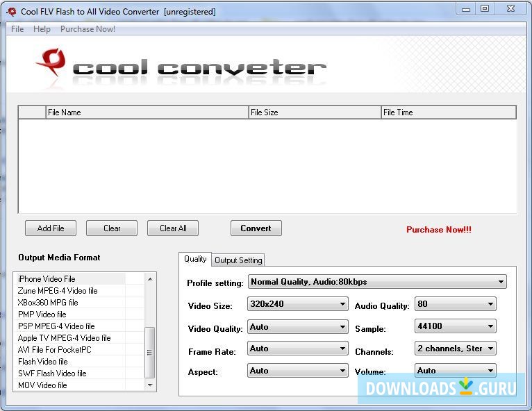Click the red Purchase Now!!! link

click(x=439, y=230)
